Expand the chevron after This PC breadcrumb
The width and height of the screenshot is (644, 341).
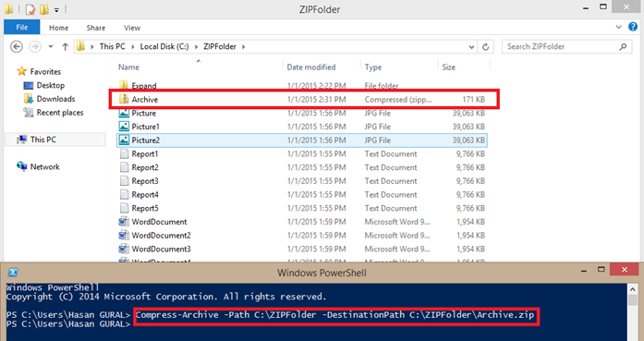(133, 46)
